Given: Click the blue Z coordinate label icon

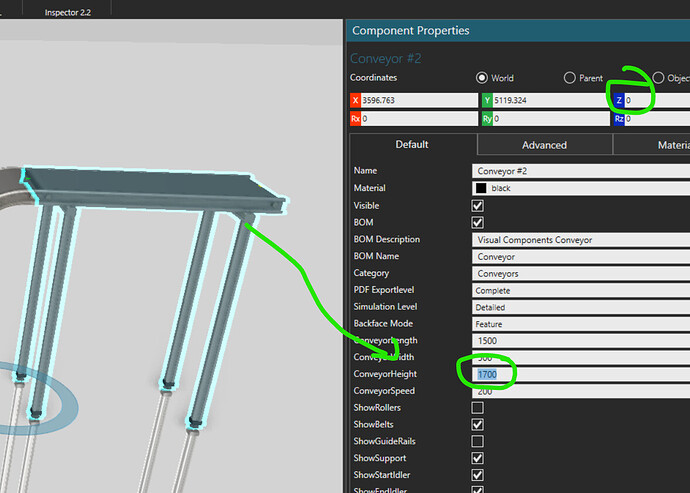Looking at the screenshot, I should [x=619, y=100].
